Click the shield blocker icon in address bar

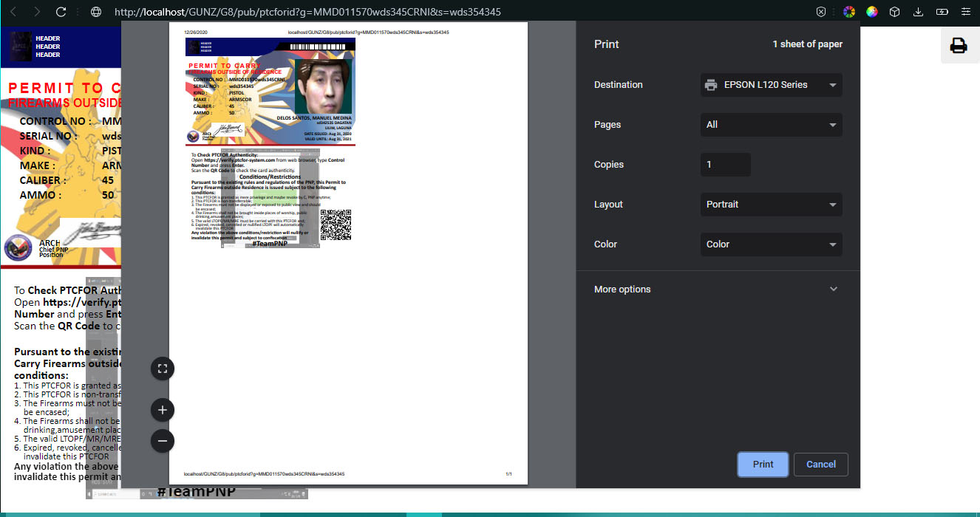[821, 12]
